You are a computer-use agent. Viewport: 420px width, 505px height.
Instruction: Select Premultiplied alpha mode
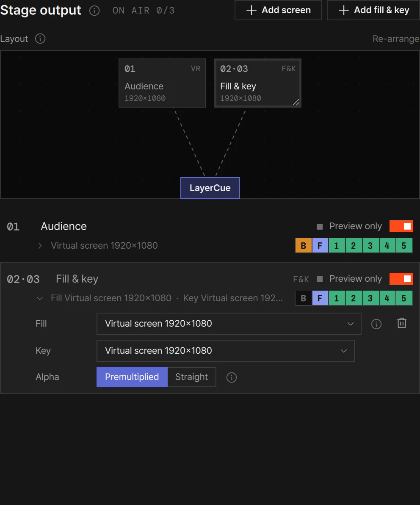click(x=132, y=377)
